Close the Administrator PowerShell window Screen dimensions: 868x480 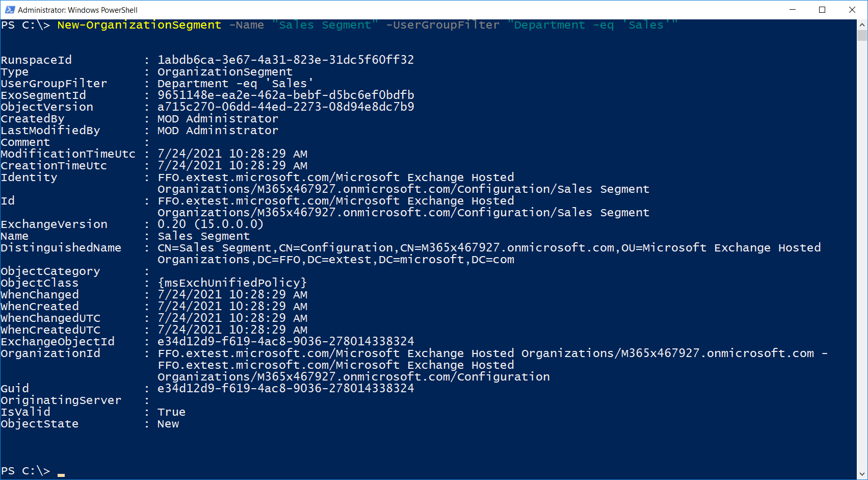(x=852, y=10)
